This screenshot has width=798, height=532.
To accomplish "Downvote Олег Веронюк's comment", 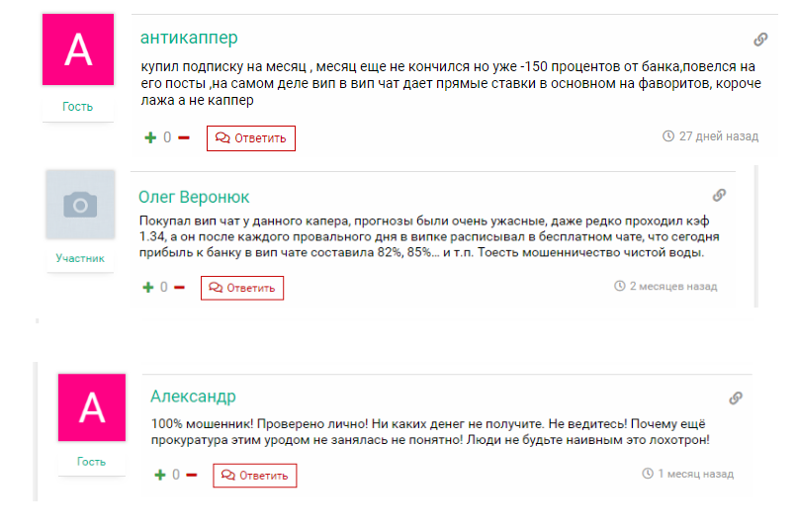I will 179,287.
